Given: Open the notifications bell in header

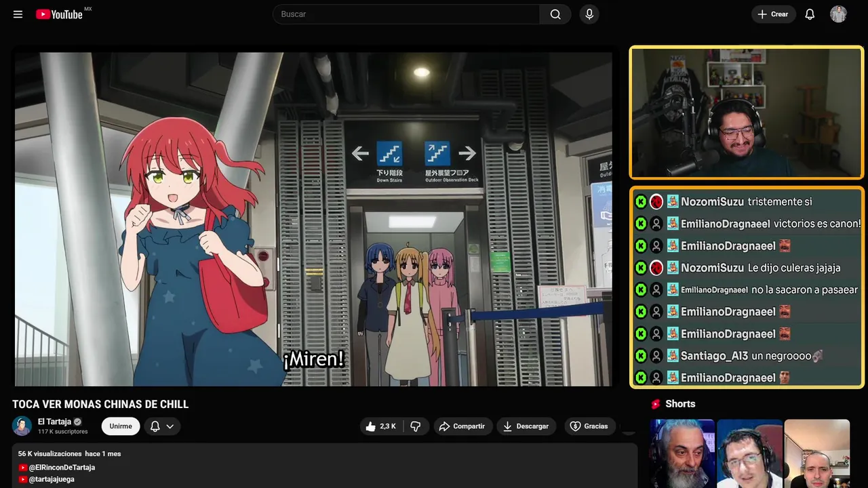Looking at the screenshot, I should (810, 14).
